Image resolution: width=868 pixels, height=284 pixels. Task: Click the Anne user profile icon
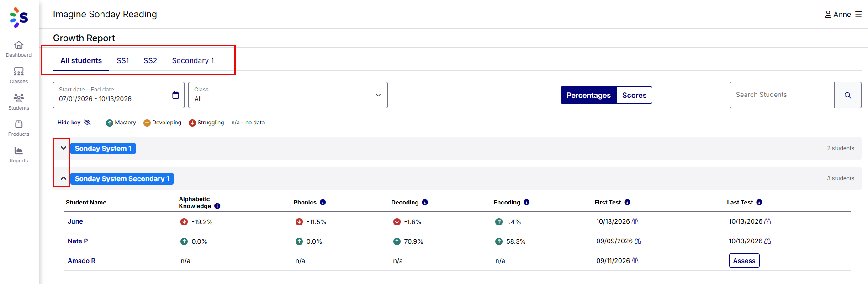click(828, 14)
